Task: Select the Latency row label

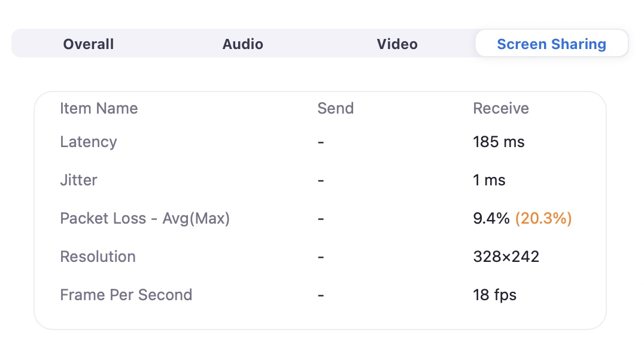Action: click(x=89, y=142)
